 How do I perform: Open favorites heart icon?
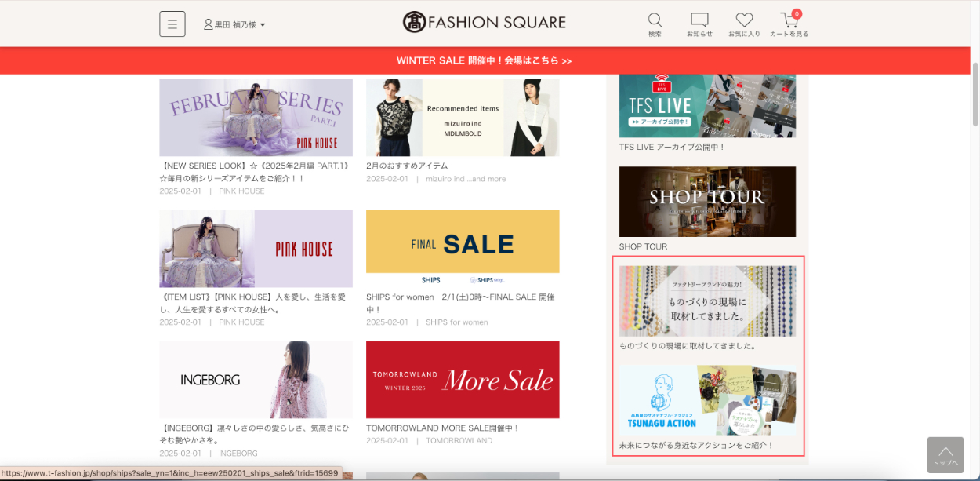(x=744, y=20)
